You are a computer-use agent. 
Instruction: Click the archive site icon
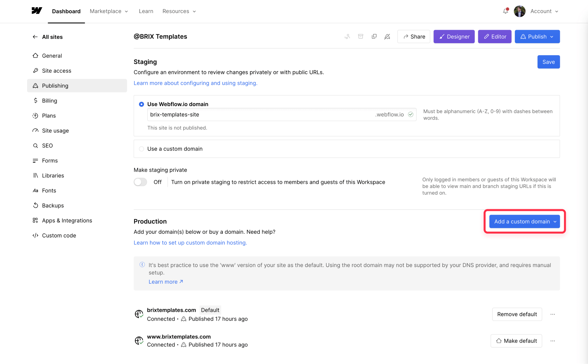tap(361, 37)
